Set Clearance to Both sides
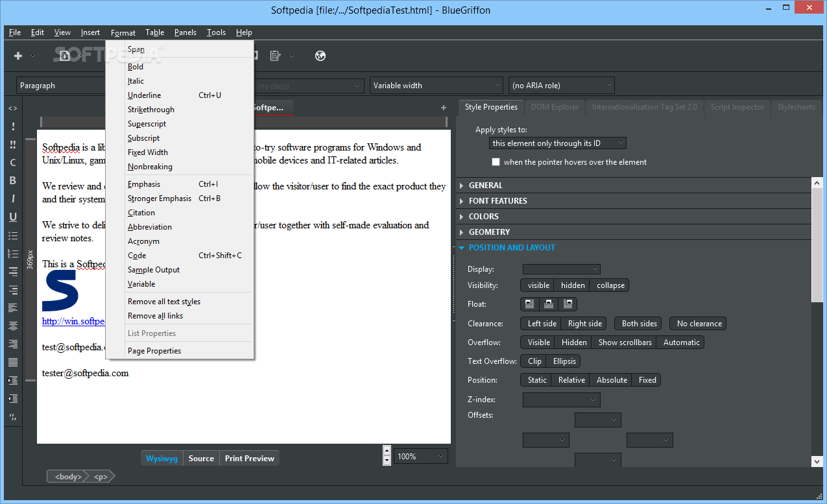Viewport: 827px width, 504px height. [x=640, y=324]
